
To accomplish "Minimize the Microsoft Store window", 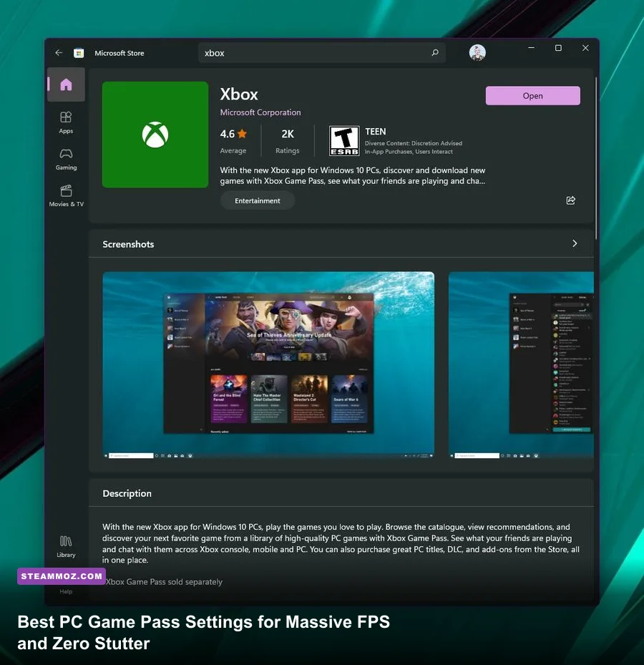I will pos(531,48).
